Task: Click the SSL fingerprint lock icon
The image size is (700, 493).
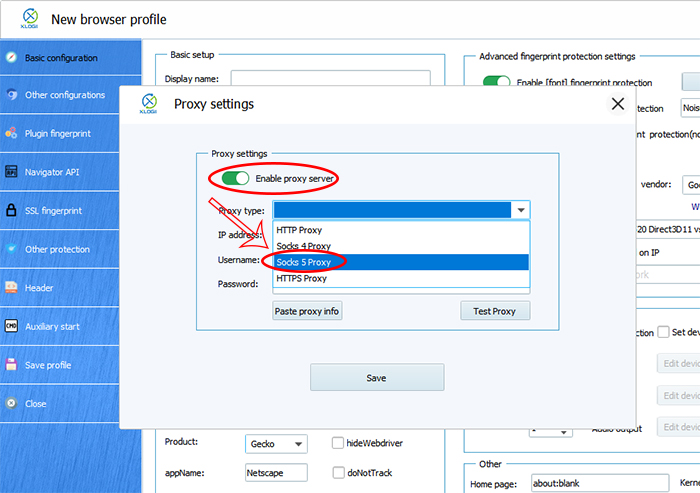Action: (11, 210)
